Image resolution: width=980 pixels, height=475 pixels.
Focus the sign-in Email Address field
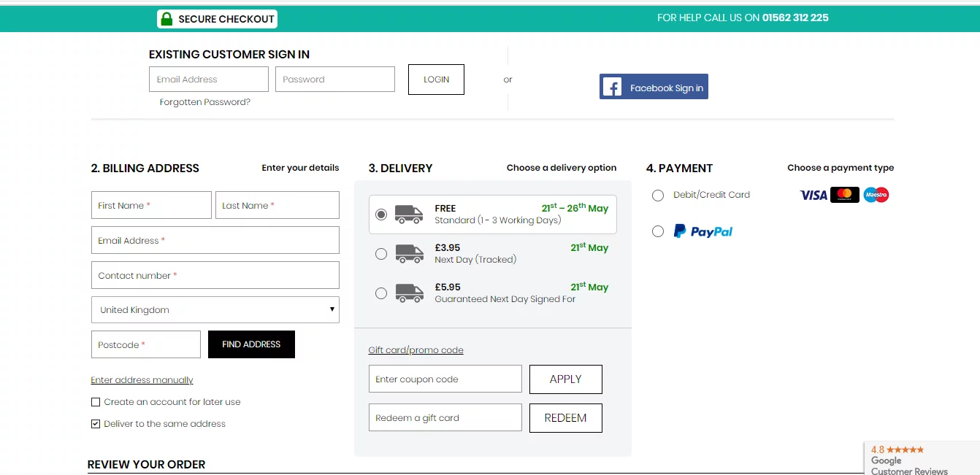tap(209, 80)
